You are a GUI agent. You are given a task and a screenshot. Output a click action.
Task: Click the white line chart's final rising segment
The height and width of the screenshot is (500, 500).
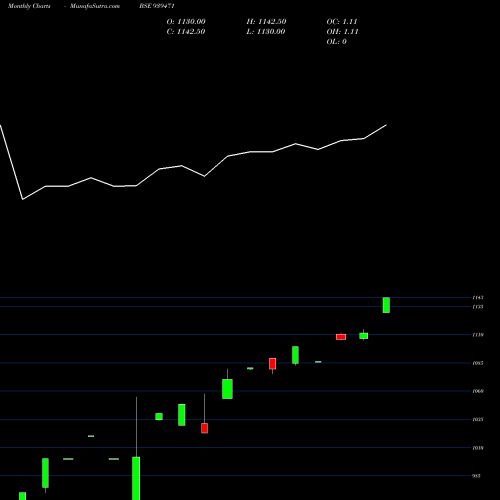tap(375, 132)
